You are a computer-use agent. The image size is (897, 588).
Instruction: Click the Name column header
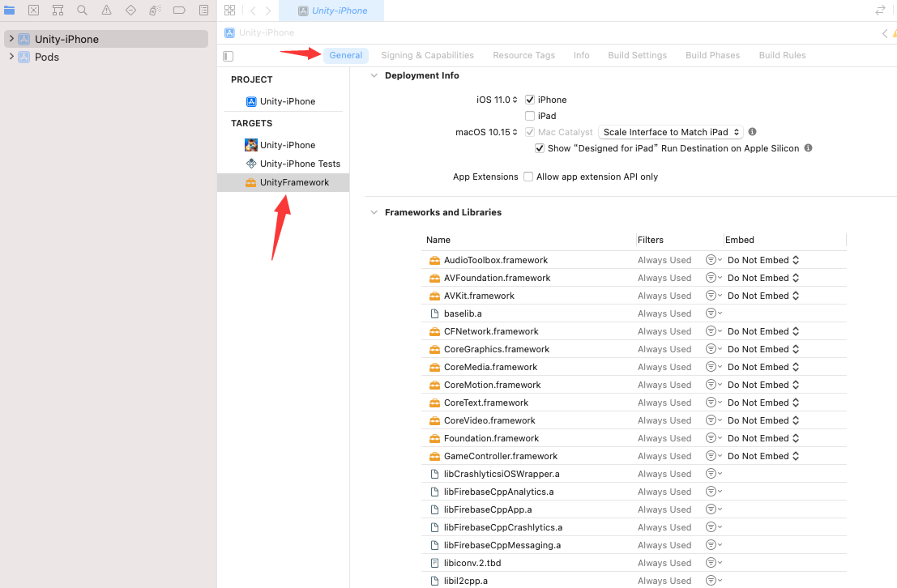coord(438,240)
